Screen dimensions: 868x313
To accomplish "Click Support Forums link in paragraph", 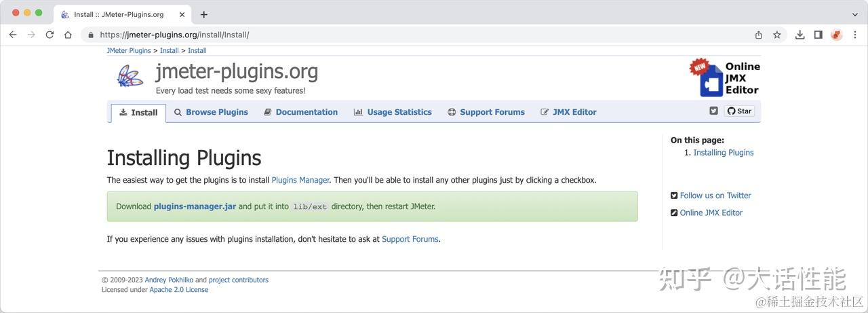I will 410,239.
